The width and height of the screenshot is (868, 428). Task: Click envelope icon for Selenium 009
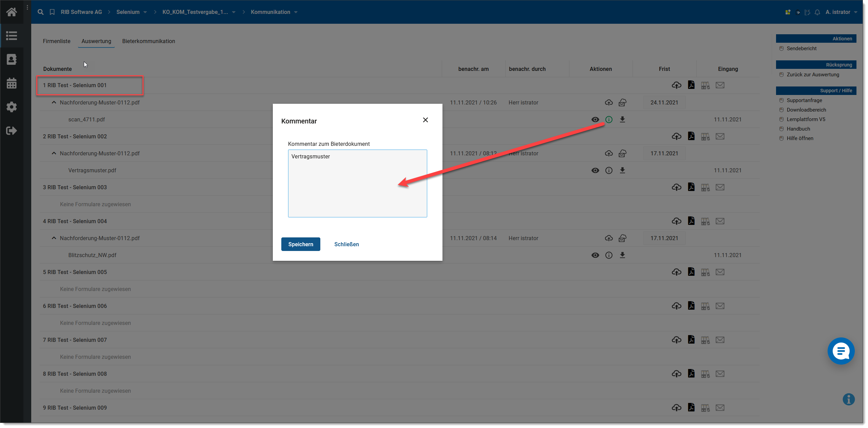tap(720, 408)
